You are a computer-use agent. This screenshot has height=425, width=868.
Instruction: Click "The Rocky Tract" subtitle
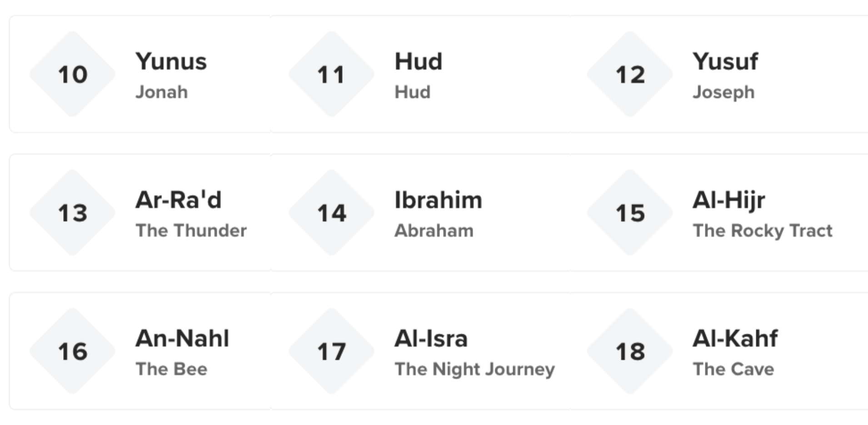coord(762,230)
